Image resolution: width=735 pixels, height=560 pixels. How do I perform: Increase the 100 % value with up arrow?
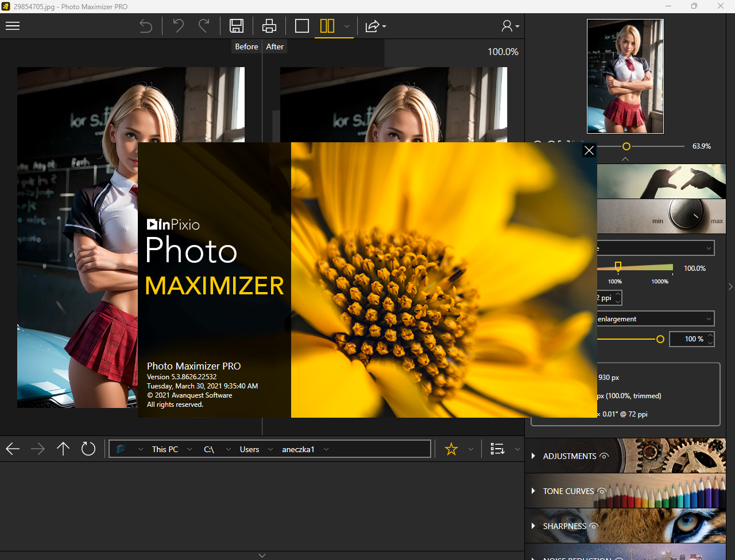pos(710,336)
